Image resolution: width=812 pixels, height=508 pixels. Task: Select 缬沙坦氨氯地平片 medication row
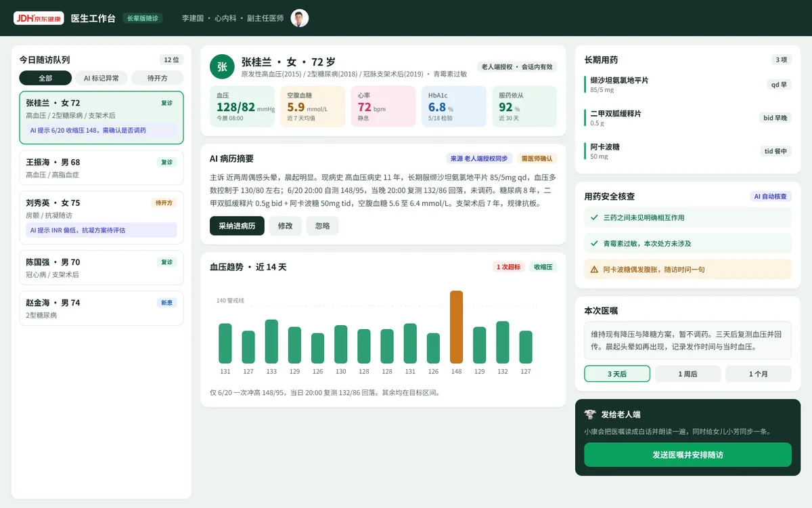tap(687, 84)
